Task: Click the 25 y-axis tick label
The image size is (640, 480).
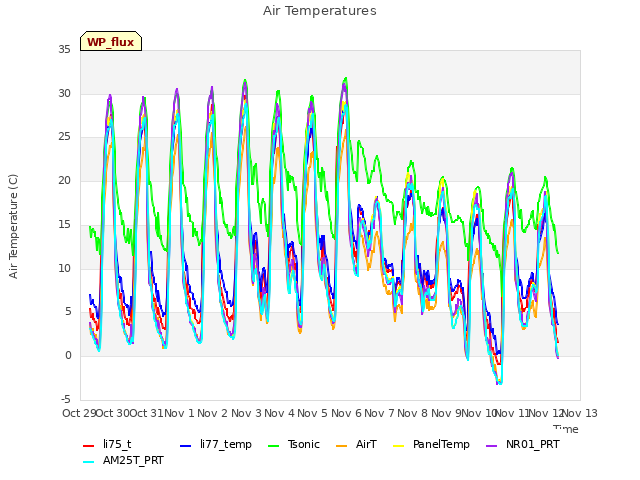Action: [x=64, y=137]
